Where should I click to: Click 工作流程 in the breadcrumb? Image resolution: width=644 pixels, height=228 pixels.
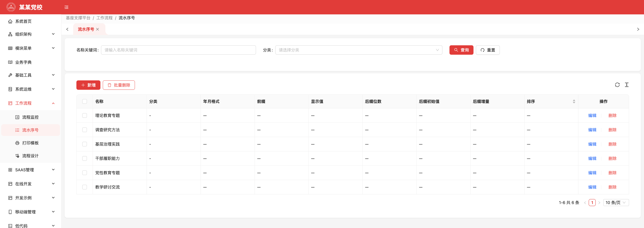click(105, 18)
